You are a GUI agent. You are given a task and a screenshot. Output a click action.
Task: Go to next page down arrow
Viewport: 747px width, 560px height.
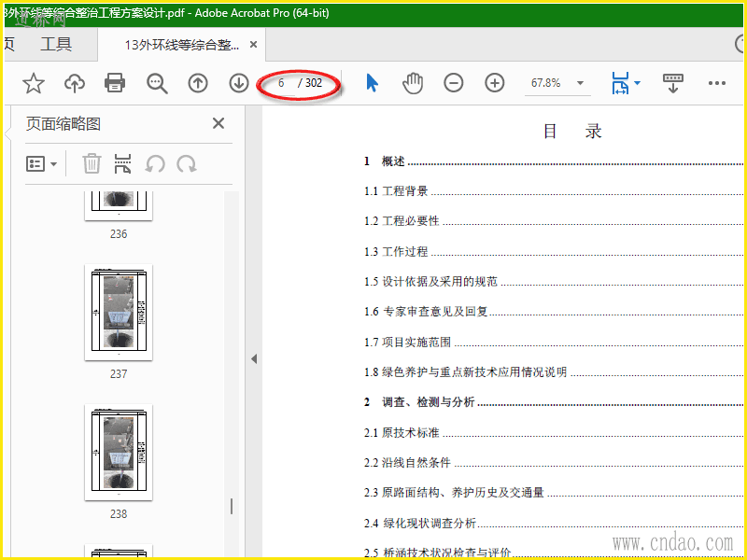(239, 83)
